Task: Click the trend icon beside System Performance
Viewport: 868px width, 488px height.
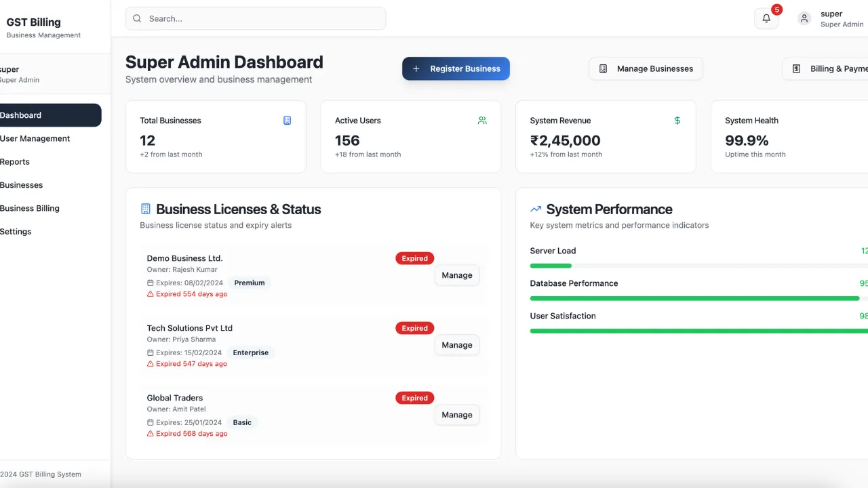Action: [536, 209]
